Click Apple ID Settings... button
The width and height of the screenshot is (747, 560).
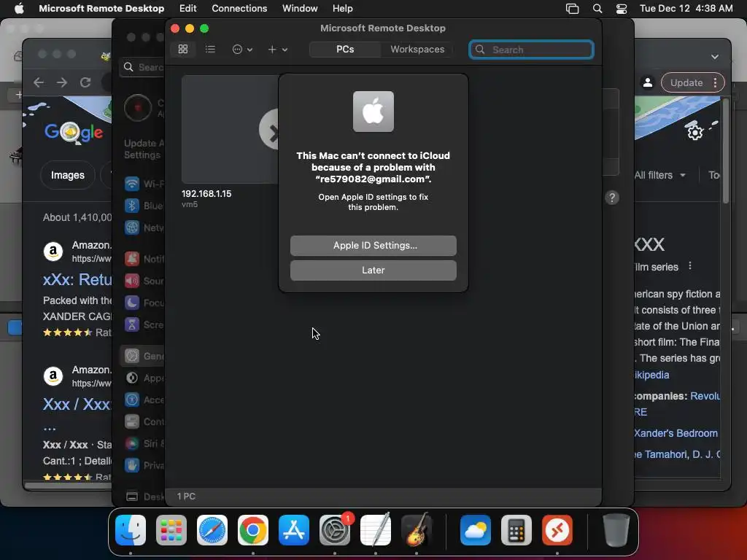point(373,245)
